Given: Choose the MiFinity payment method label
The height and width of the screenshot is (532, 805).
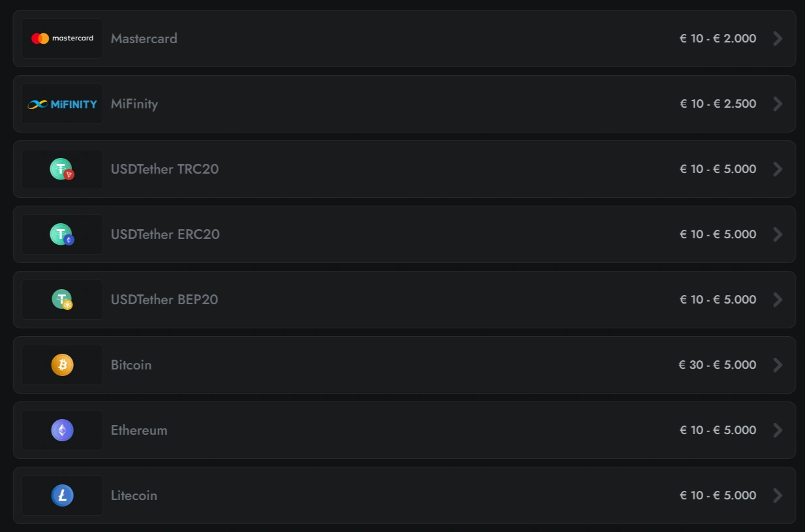Looking at the screenshot, I should pyautogui.click(x=134, y=104).
